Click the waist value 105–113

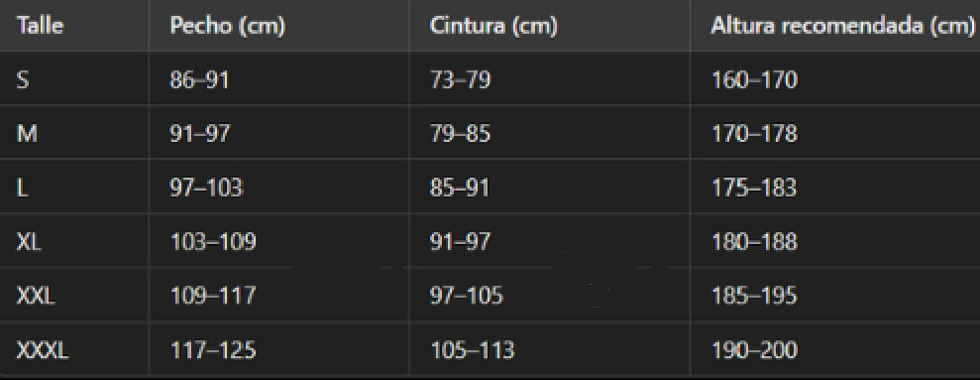click(472, 350)
